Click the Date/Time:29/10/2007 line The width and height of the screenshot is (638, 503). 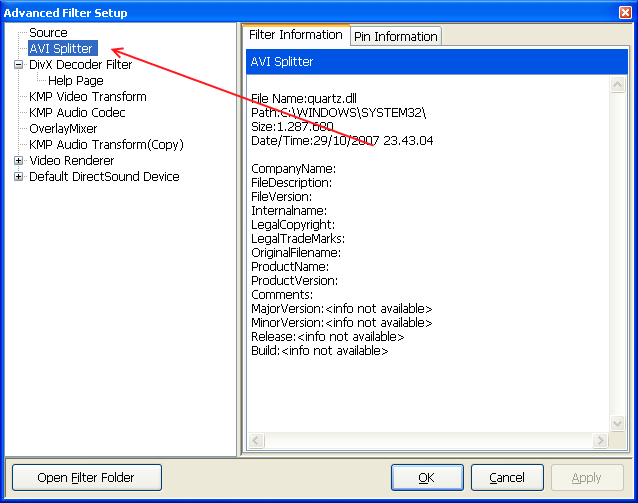tap(342, 141)
